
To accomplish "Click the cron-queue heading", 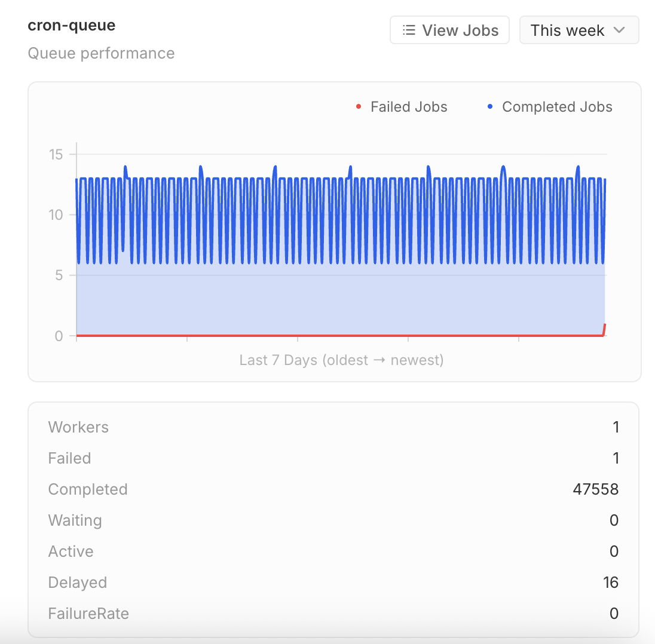I will [72, 26].
